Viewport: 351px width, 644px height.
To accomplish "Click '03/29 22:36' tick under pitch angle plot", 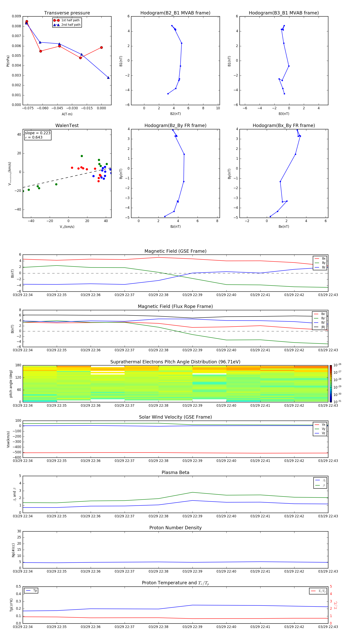I will point(90,406).
